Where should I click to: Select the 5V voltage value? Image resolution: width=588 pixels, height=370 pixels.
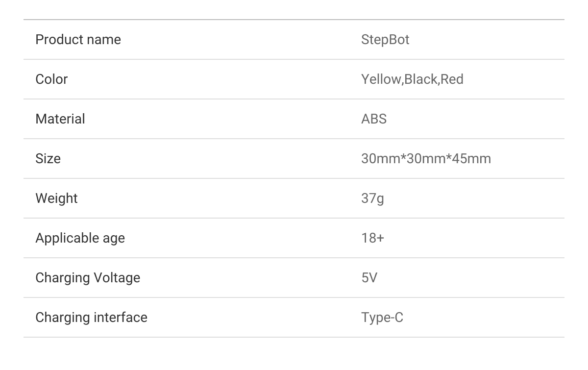[369, 278]
